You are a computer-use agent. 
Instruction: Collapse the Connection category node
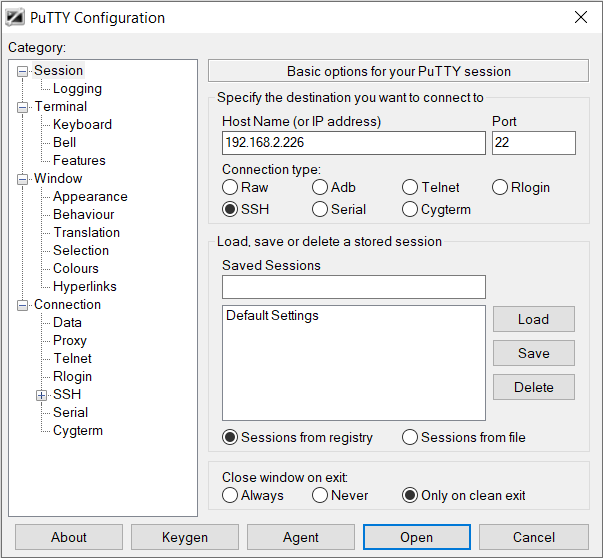[x=23, y=305]
